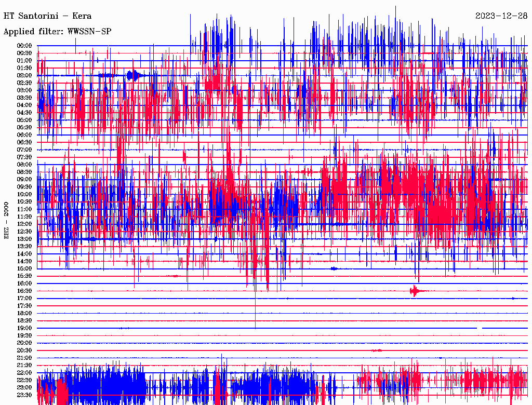Click the 23:30 time label
The width and height of the screenshot is (532, 405).
[x=24, y=395]
